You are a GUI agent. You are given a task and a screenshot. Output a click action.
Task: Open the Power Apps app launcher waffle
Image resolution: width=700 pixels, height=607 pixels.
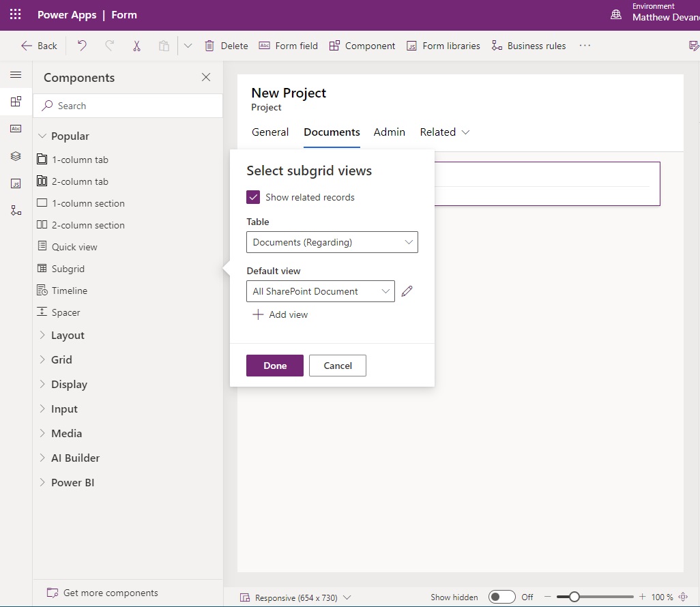coord(15,14)
